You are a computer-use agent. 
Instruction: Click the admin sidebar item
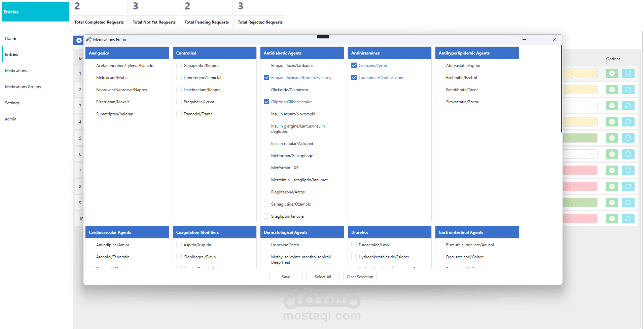pyautogui.click(x=35, y=119)
